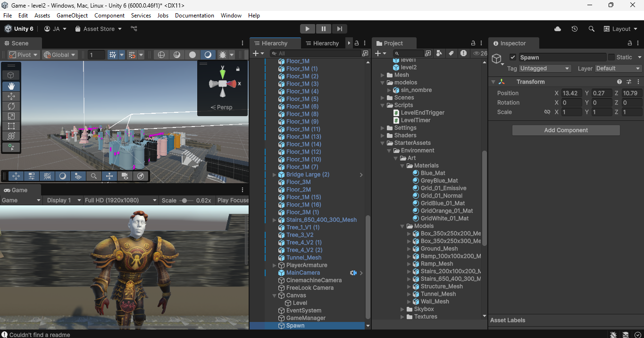
Task: Open the Global handle rotation dropdown
Action: [59, 55]
